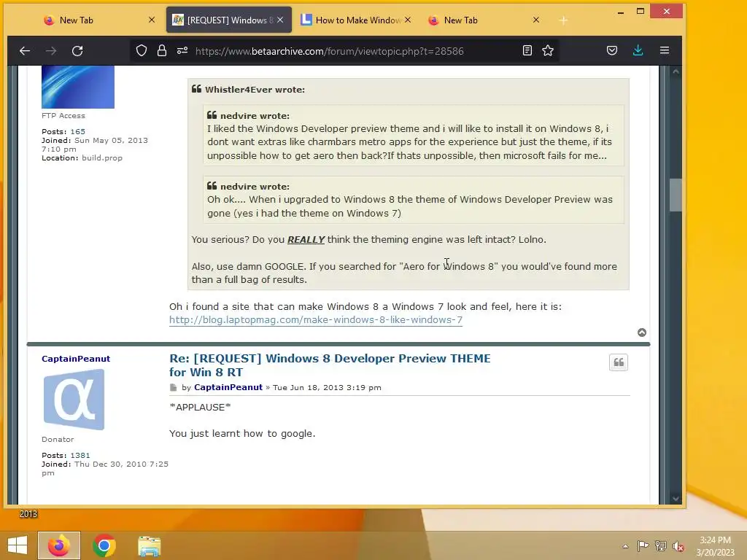Click the '*APPLAUSE*' text
This screenshot has height=560, width=747.
pyautogui.click(x=200, y=407)
